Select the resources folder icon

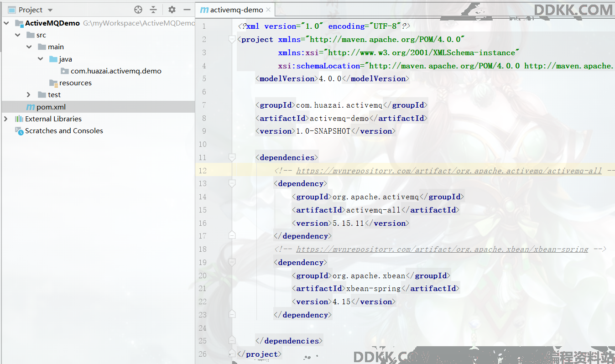(x=53, y=83)
